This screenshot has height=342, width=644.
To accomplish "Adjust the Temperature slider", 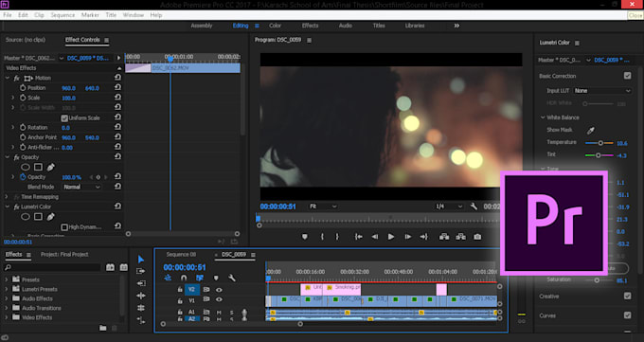I will click(600, 143).
